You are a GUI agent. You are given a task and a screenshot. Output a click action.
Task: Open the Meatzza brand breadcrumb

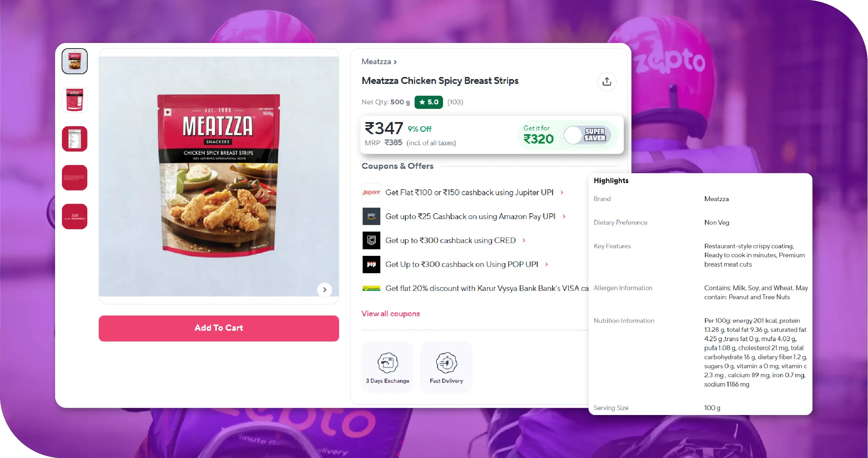379,61
